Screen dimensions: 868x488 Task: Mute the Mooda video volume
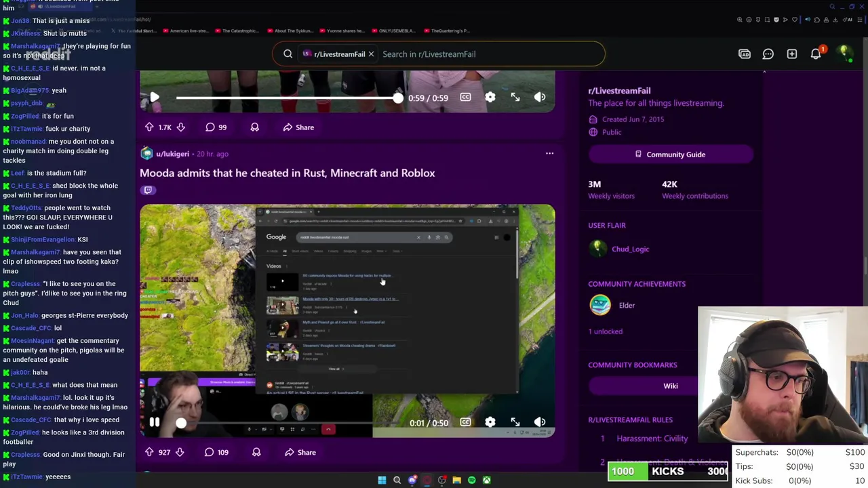click(x=540, y=422)
